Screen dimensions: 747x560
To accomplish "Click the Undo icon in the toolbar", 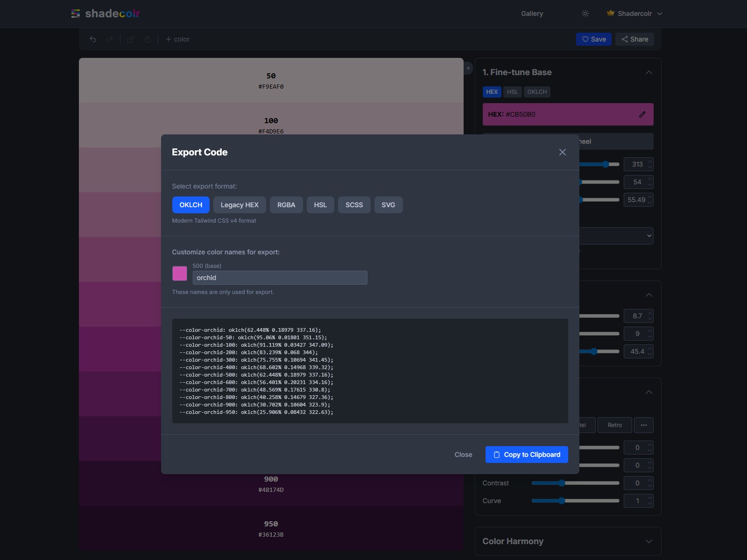I will coord(93,39).
